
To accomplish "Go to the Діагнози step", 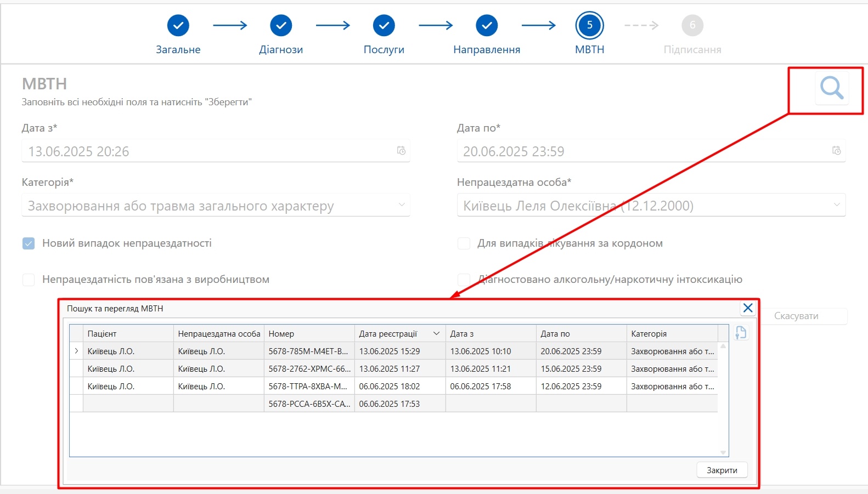I will [x=281, y=25].
